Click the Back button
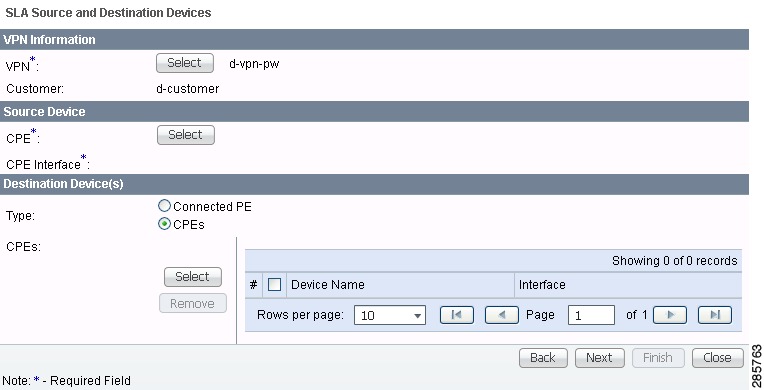764x390 pixels. click(x=543, y=358)
